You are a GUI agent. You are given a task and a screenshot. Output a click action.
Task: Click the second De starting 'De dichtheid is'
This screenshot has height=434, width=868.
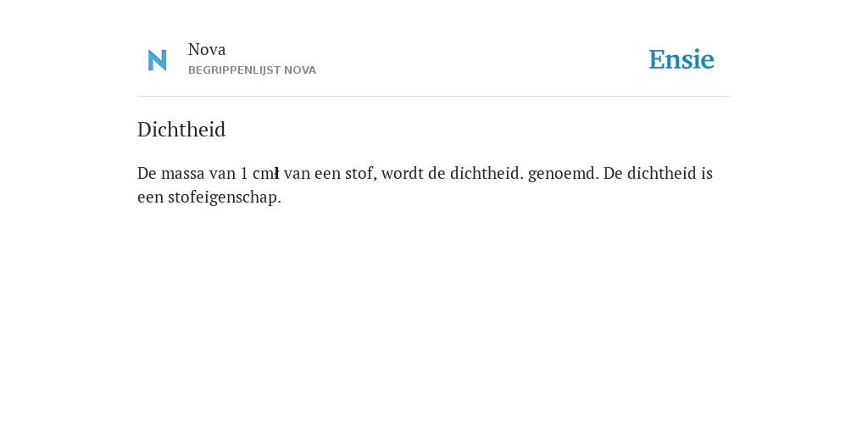(x=613, y=174)
